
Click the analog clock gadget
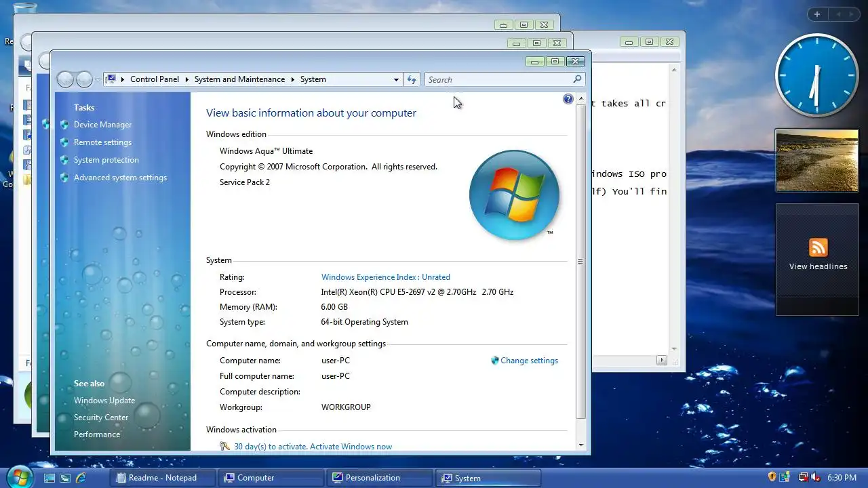tap(816, 75)
